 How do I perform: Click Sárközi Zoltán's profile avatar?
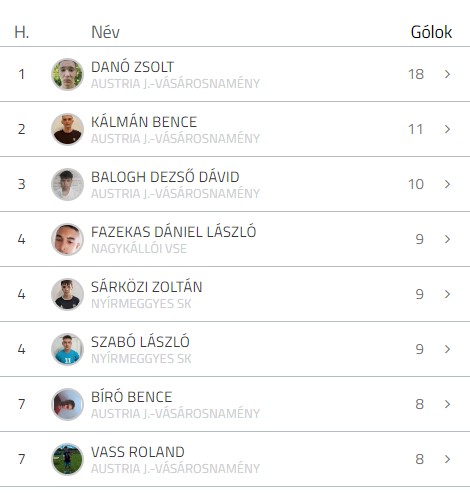[67, 294]
